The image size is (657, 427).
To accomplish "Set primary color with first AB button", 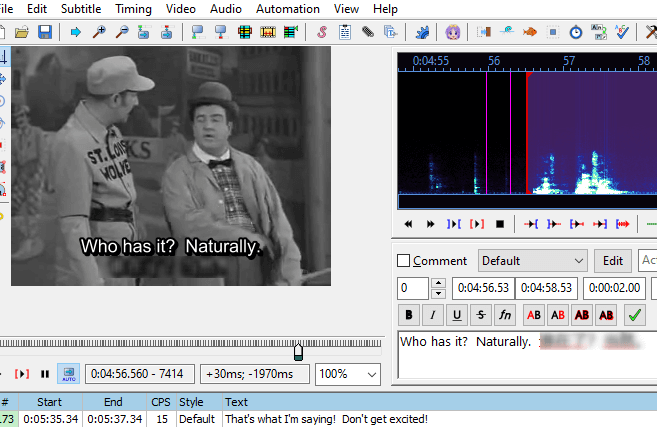I will click(x=534, y=315).
